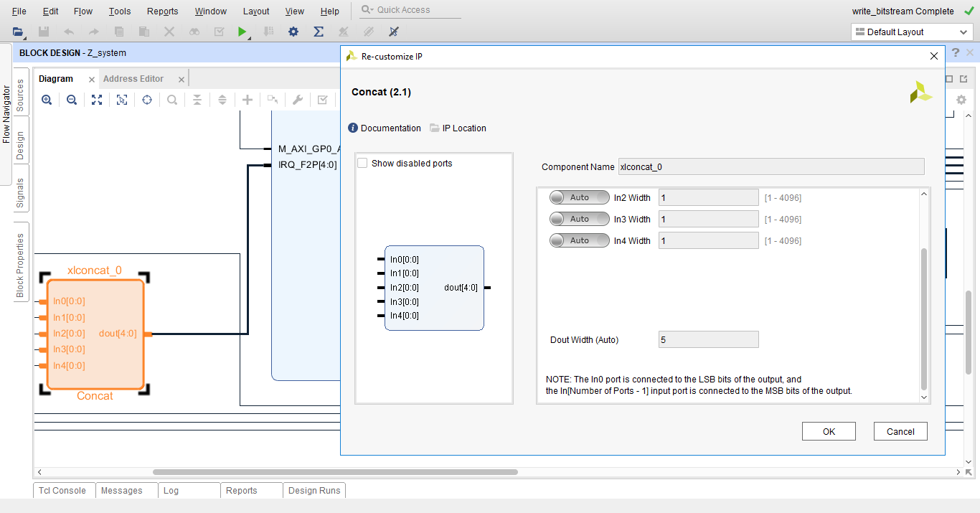Open the Documentation info icon in dialog
The width and height of the screenshot is (980, 513).
pos(353,128)
